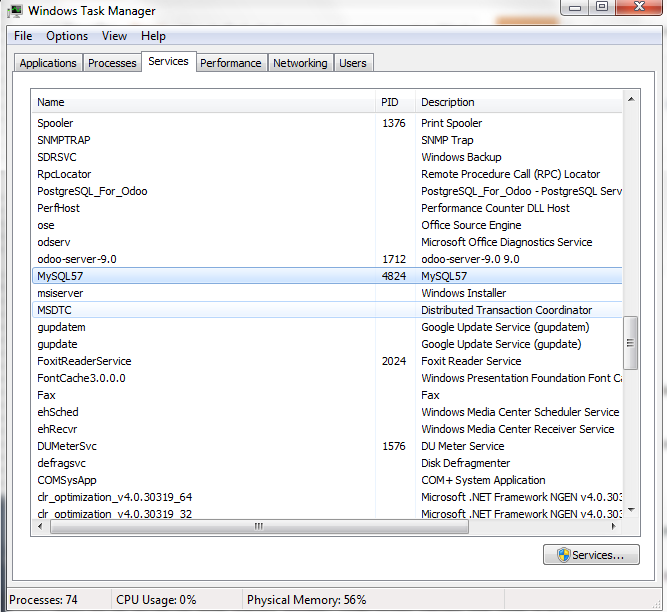Click the vertical scrollbar thumb
The image size is (667, 612).
point(630,343)
